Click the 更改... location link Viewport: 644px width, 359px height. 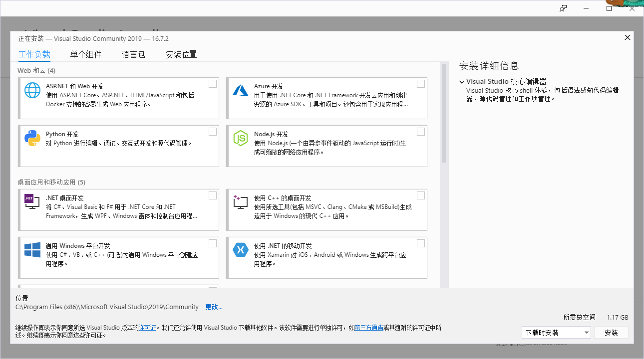tap(214, 307)
